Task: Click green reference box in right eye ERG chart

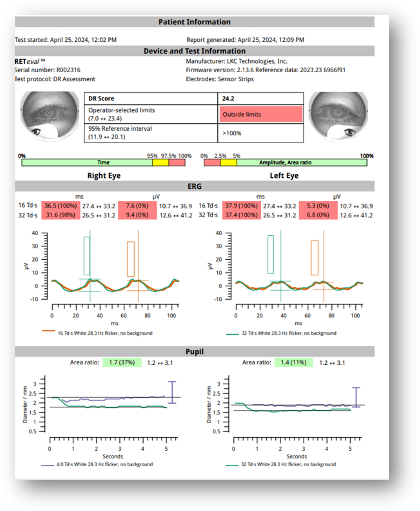Action: click(87, 256)
